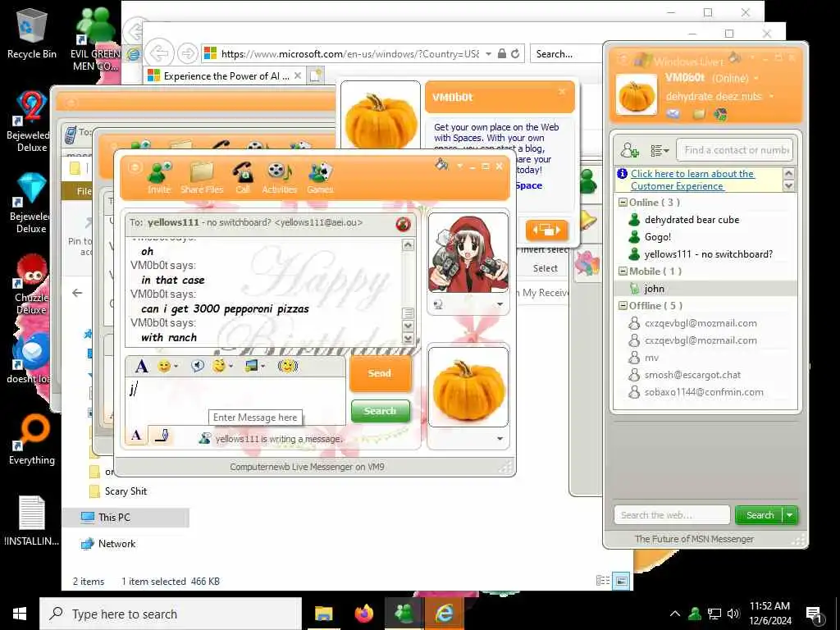Open the font 'A' button in message toolbar

pyautogui.click(x=141, y=367)
